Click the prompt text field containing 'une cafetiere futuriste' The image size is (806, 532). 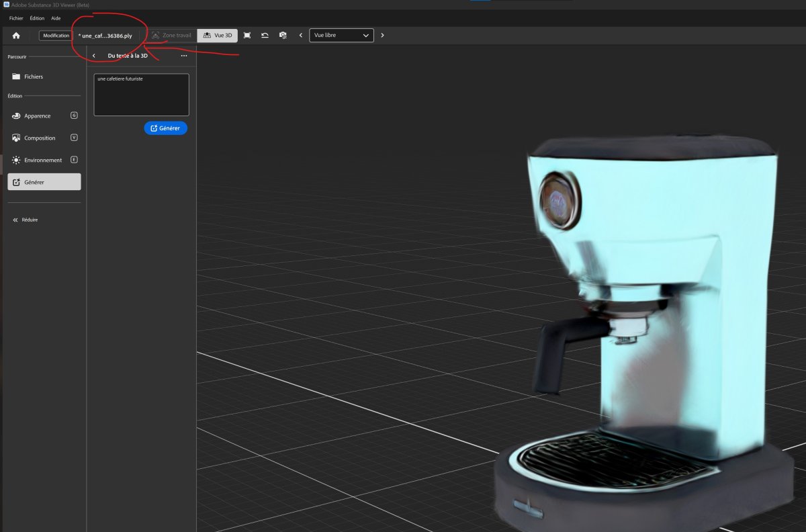click(140, 94)
